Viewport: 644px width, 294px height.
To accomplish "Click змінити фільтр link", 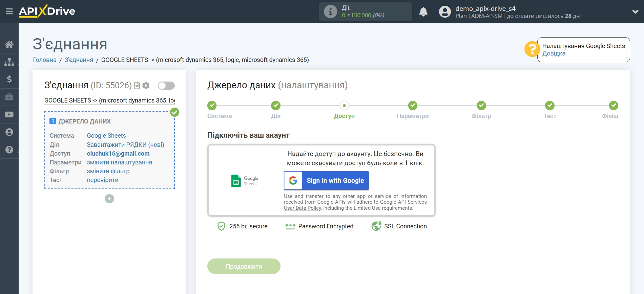I will pyautogui.click(x=108, y=171).
